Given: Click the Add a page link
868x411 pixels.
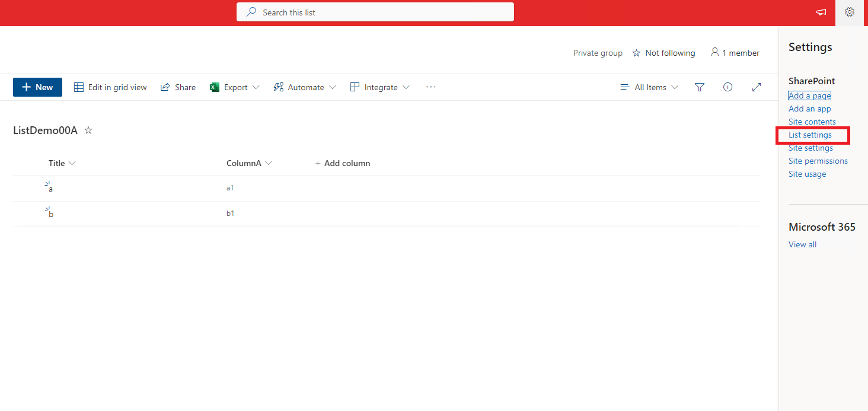Looking at the screenshot, I should click(x=809, y=95).
